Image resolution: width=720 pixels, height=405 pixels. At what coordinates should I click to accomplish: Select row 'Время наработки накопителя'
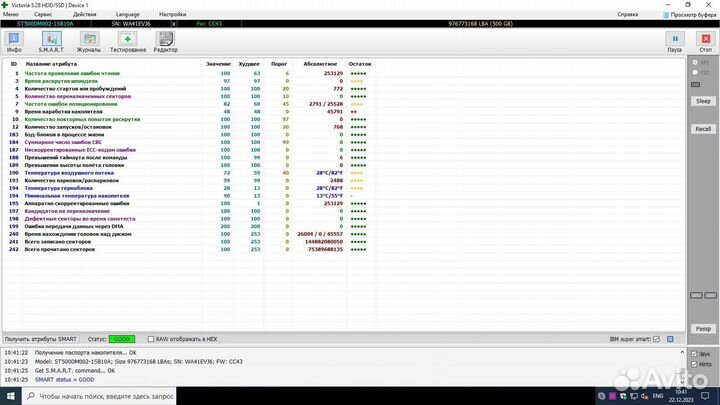tap(189, 112)
